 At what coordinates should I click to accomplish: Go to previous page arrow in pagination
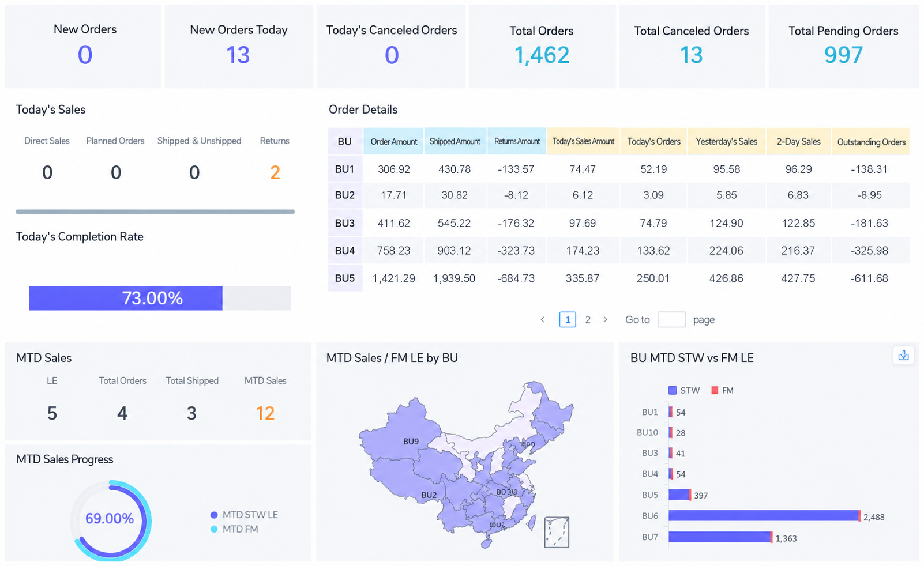[542, 320]
